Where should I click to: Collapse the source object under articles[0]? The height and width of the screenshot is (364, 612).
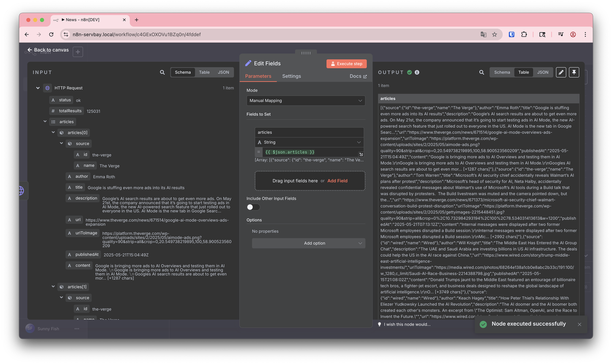click(61, 143)
